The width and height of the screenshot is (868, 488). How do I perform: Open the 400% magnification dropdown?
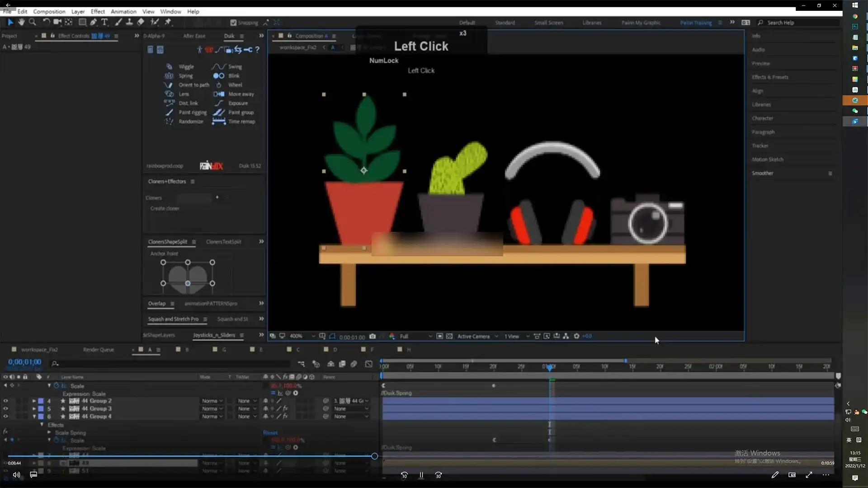(302, 336)
